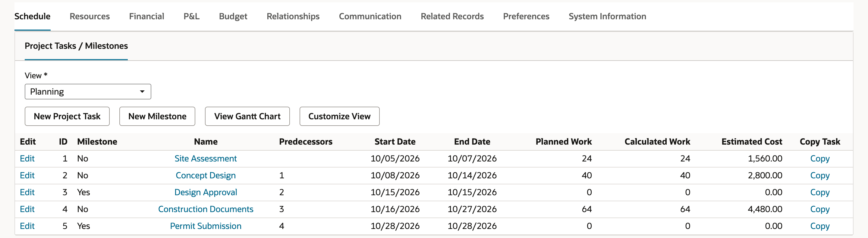868x238 pixels.
Task: Click the Predecessors column header
Action: 306,142
